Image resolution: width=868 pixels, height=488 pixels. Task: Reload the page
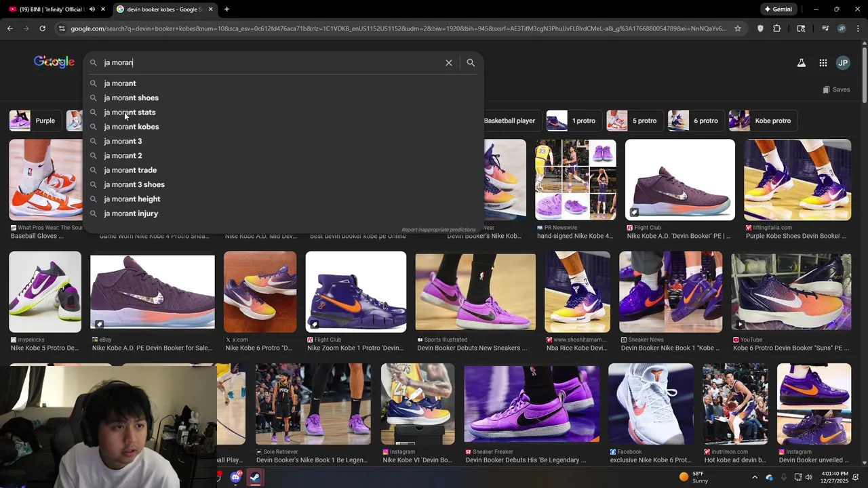pos(42,28)
